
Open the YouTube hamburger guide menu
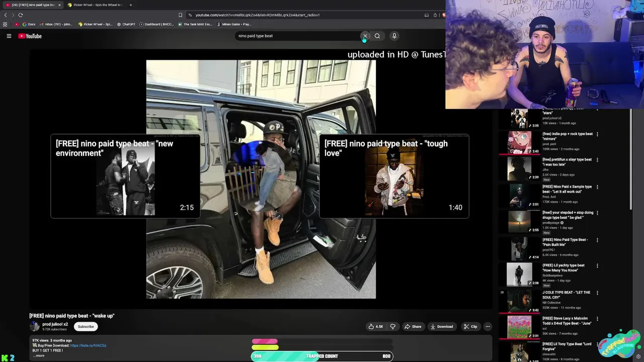click(x=9, y=36)
